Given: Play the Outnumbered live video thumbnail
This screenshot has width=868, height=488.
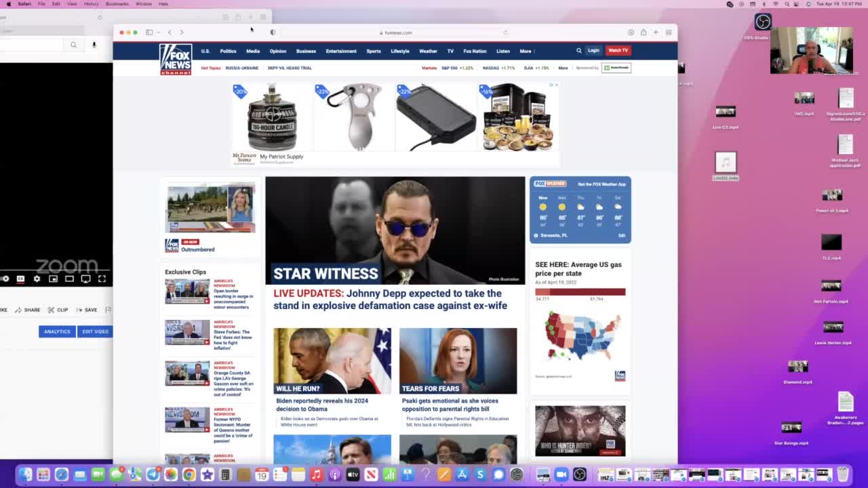Looking at the screenshot, I should (x=210, y=207).
